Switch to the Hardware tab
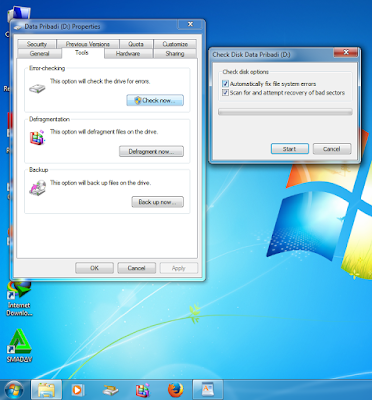Image resolution: width=372 pixels, height=400 pixels. [x=128, y=54]
